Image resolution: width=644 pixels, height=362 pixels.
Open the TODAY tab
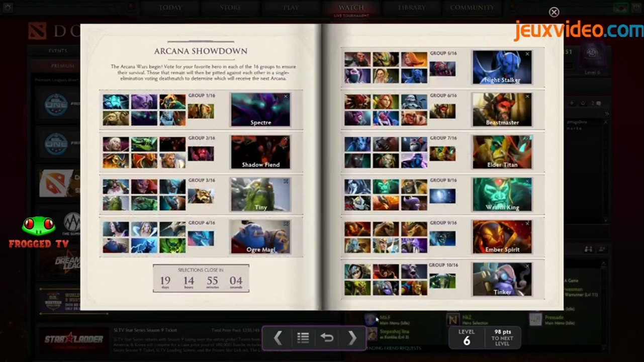[171, 8]
